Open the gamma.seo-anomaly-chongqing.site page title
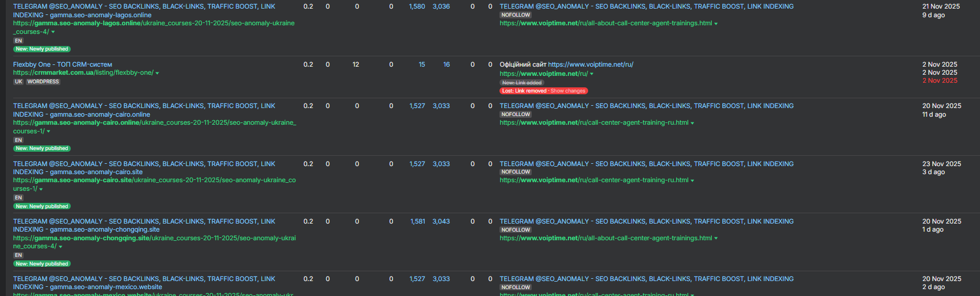 point(144,225)
